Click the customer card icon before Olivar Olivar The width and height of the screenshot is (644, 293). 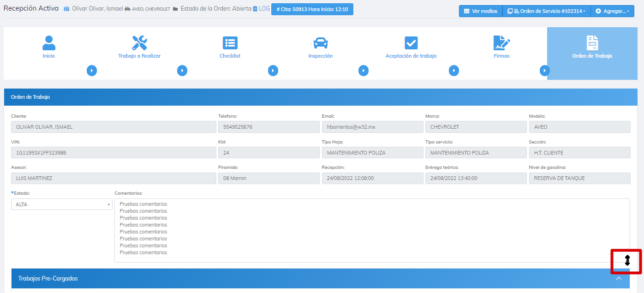point(67,9)
